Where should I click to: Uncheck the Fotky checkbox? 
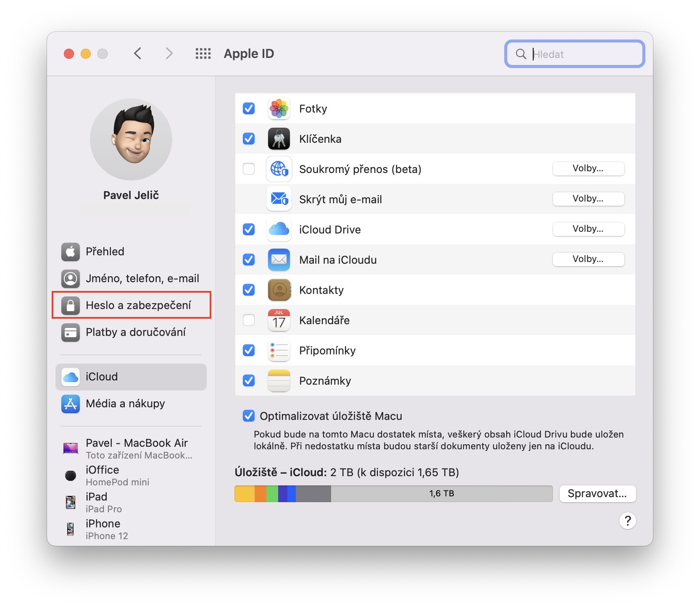(249, 109)
